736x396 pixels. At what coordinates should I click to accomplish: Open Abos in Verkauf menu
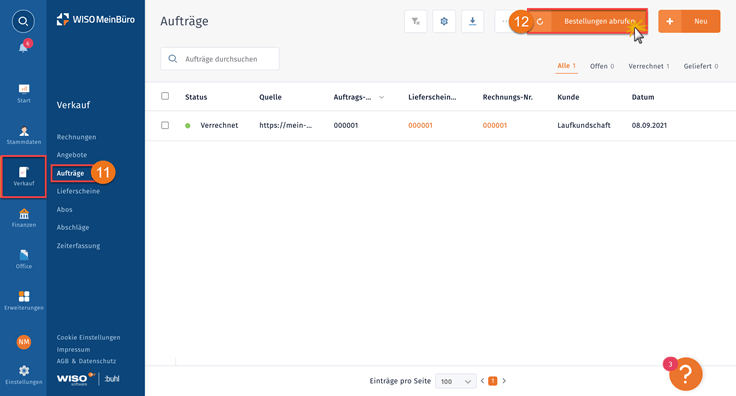click(x=64, y=210)
